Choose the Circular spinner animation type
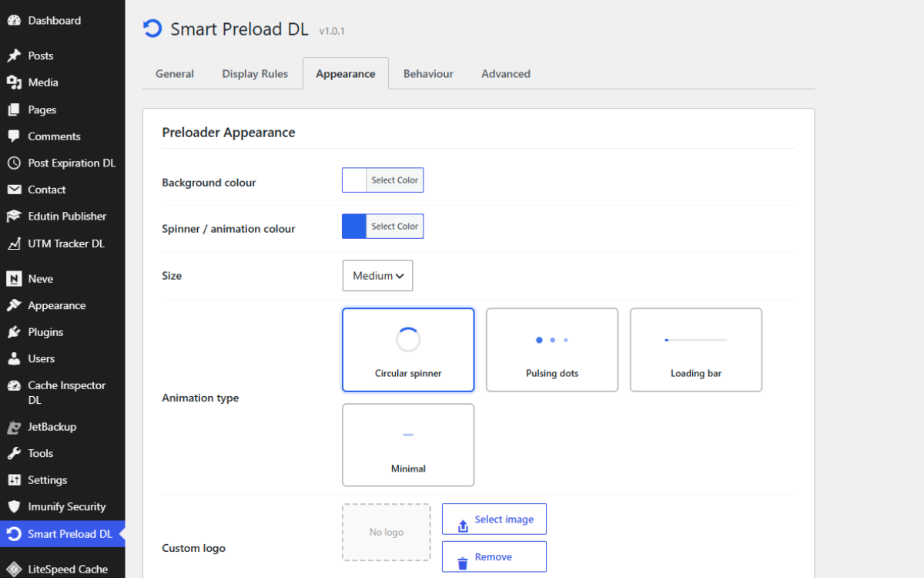This screenshot has width=924, height=578. [x=408, y=350]
